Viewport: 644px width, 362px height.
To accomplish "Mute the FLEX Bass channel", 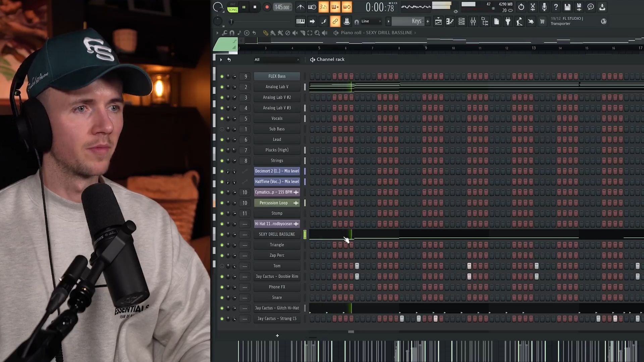I will (x=222, y=77).
